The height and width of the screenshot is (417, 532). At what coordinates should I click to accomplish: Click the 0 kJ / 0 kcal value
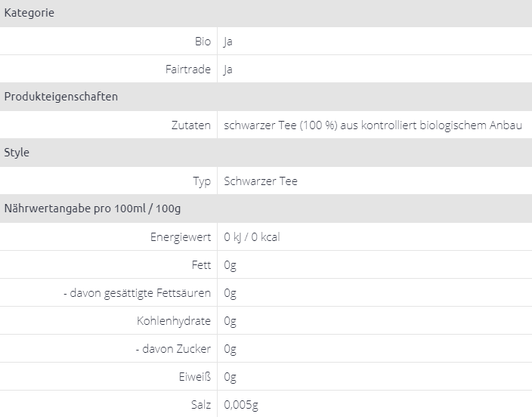tap(252, 237)
